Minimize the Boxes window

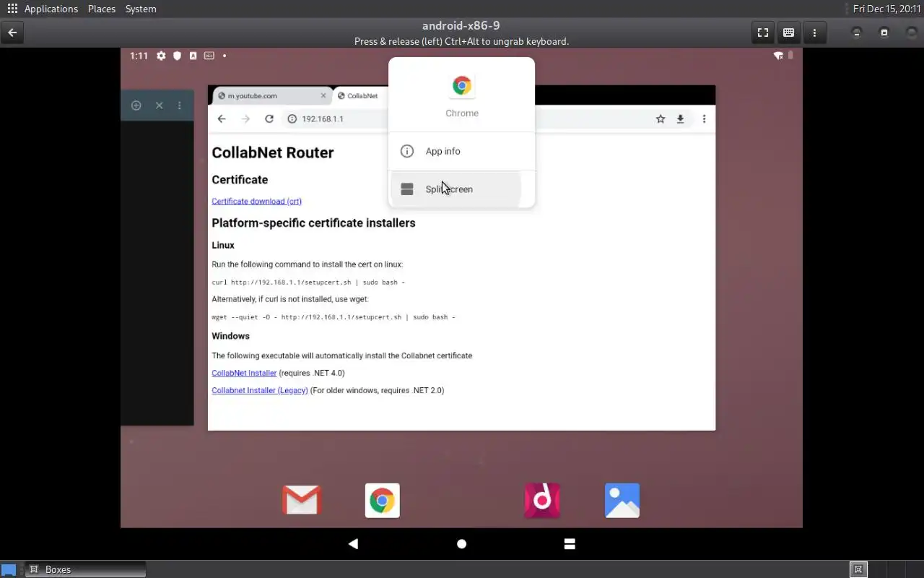(857, 33)
